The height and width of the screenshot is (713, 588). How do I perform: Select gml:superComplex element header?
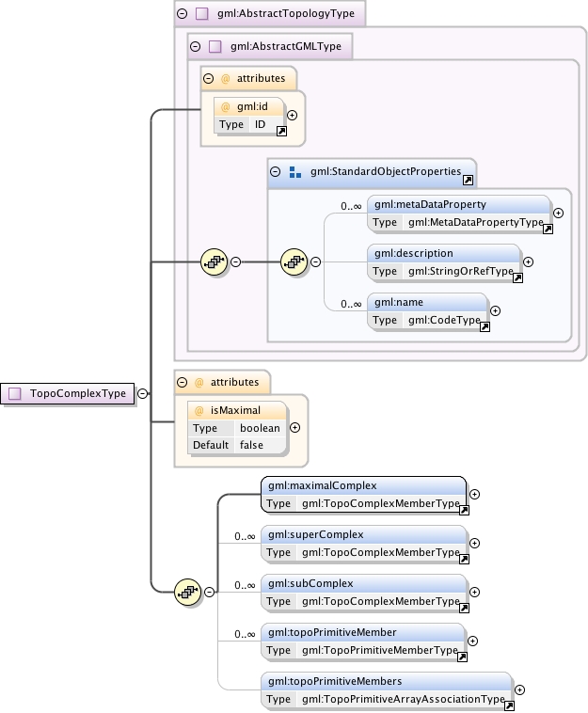(x=363, y=534)
